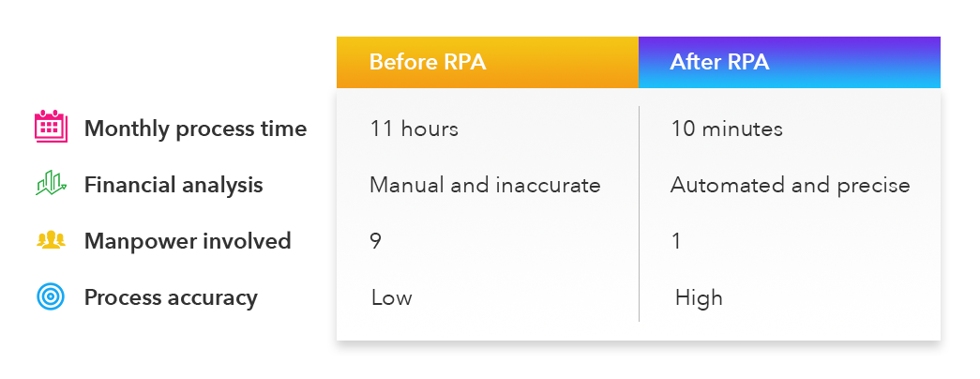The height and width of the screenshot is (379, 980).
Task: Select the Before RPA column header
Action: (x=428, y=63)
